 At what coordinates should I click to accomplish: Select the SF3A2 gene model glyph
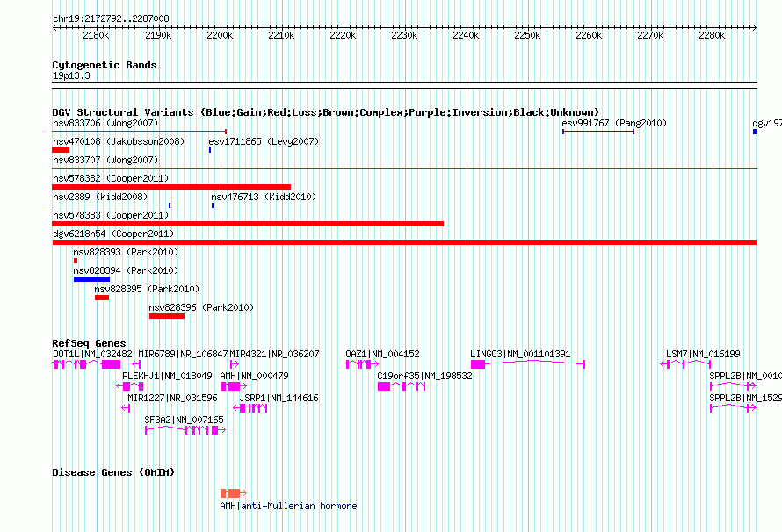(x=185, y=430)
